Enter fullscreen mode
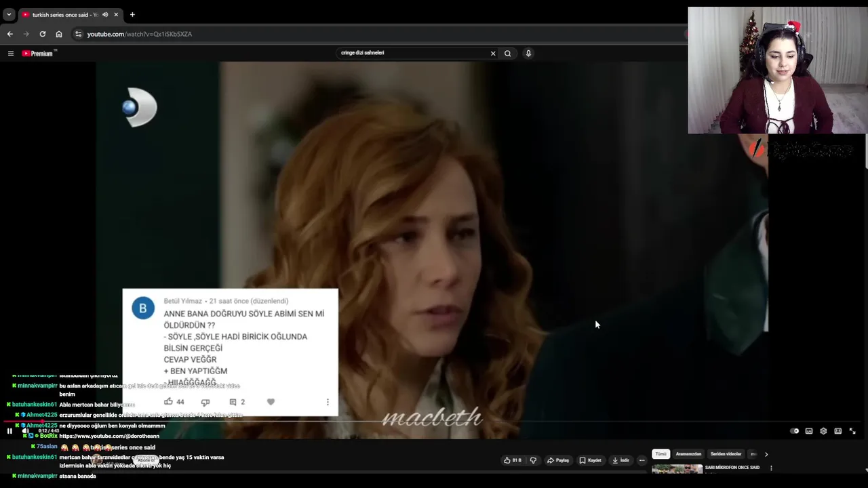This screenshot has height=488, width=868. click(852, 431)
